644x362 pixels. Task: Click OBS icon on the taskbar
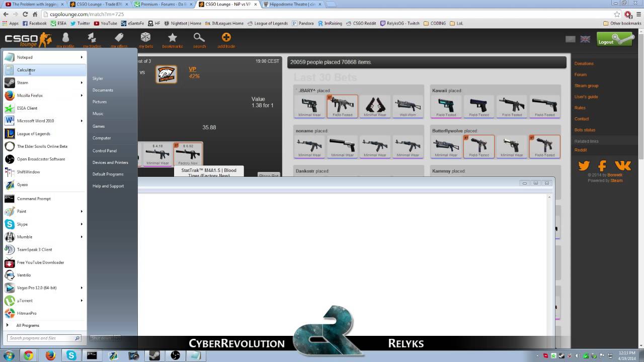[175, 355]
